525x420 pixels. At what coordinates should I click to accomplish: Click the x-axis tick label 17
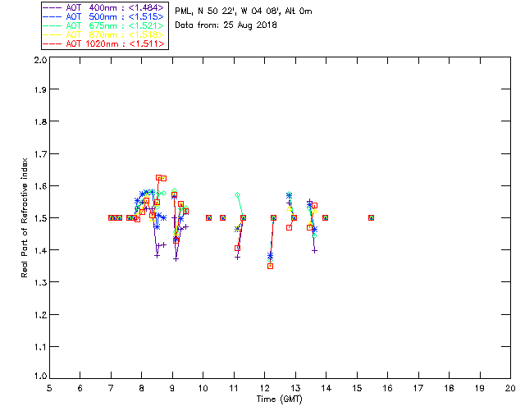click(418, 388)
